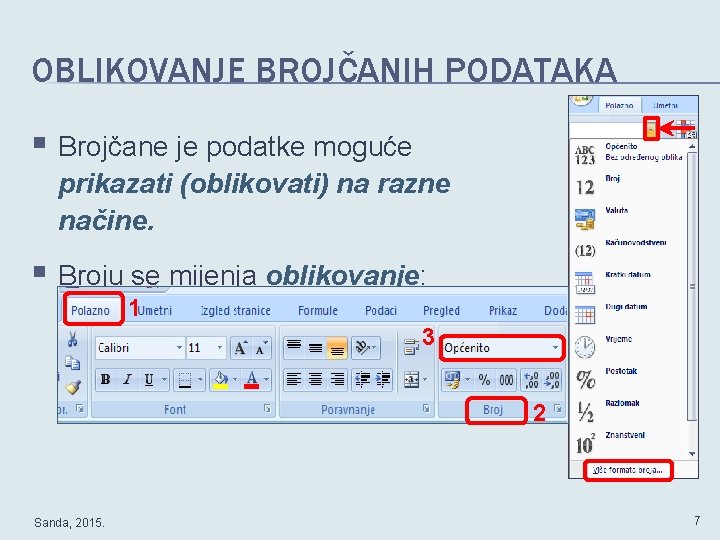
Task: Toggle bottom vertical alignment (highlighted)
Action: [337, 348]
